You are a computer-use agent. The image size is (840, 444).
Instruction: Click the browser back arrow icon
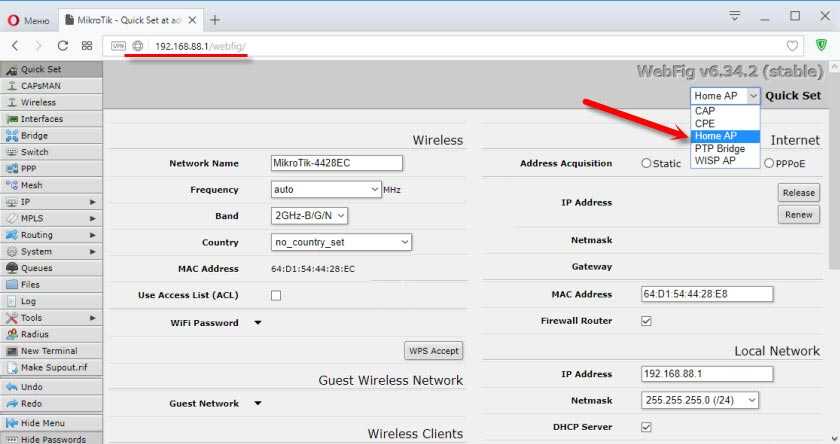[x=15, y=46]
